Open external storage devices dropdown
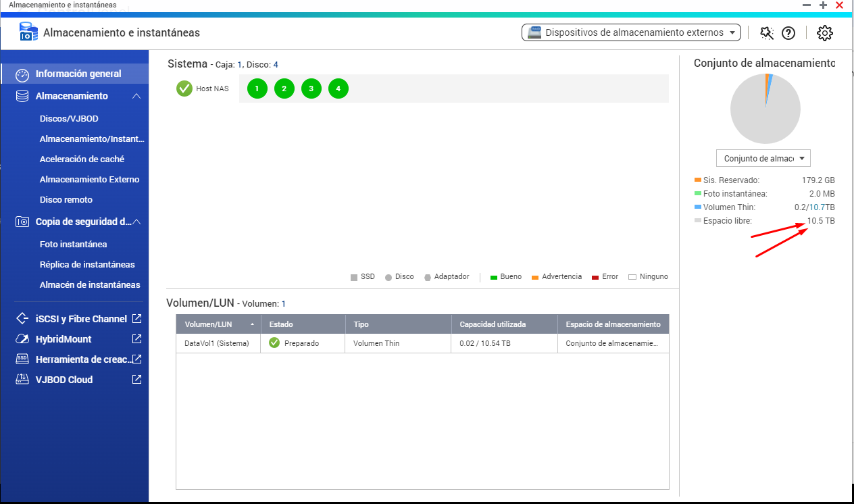This screenshot has height=504, width=854. (x=631, y=32)
